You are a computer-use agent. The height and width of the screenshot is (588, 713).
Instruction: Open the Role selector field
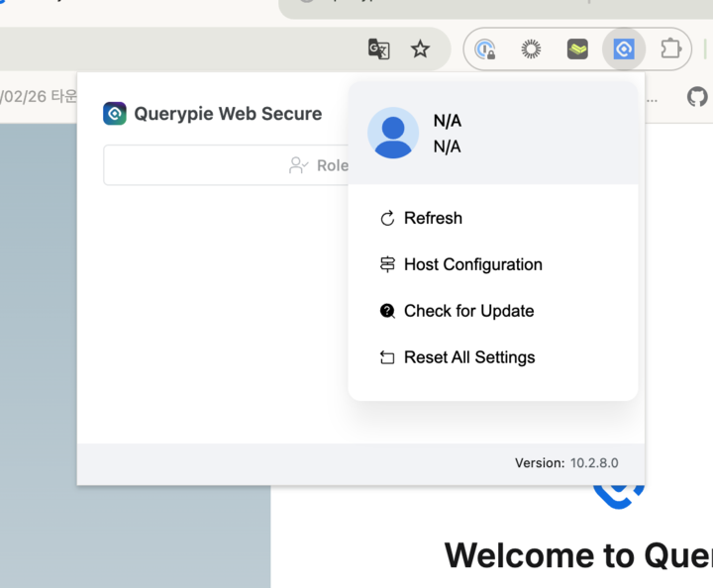[226, 165]
